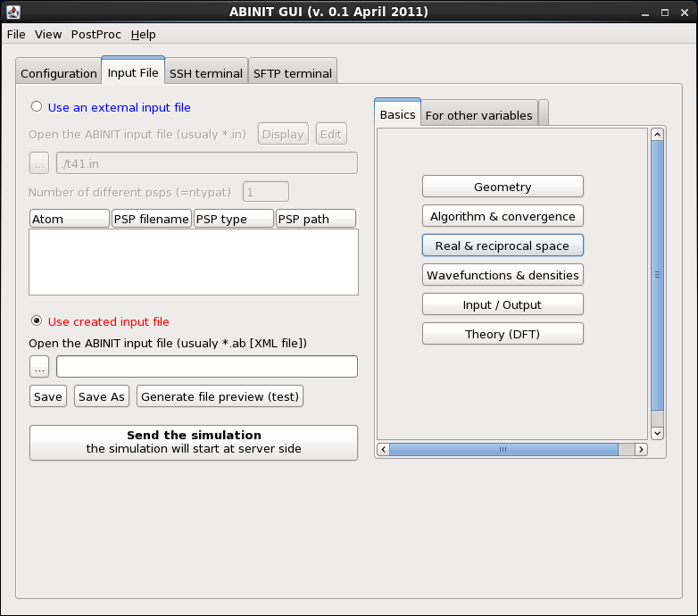Click the Save button

pyautogui.click(x=48, y=396)
